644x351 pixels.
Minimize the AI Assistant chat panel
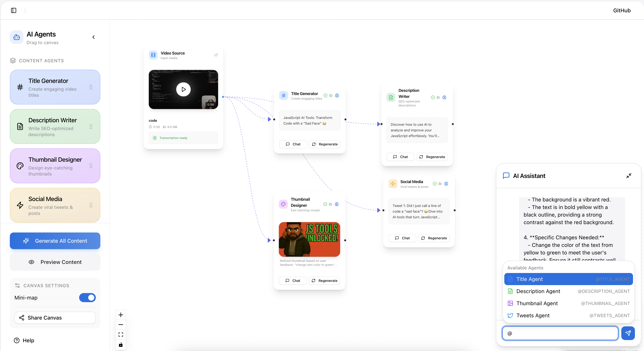pyautogui.click(x=629, y=176)
